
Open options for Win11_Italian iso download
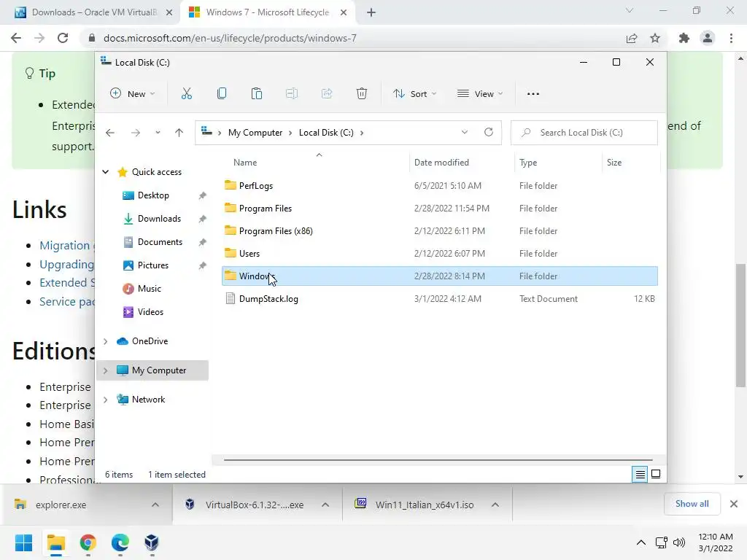495,505
